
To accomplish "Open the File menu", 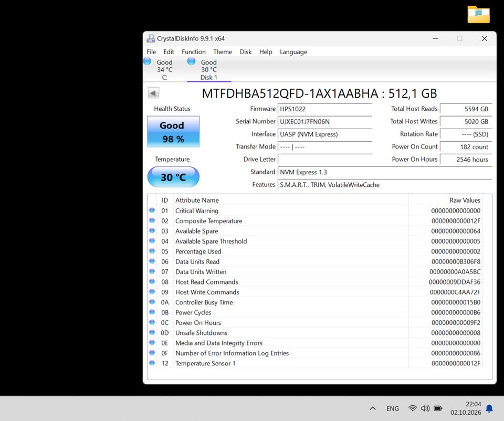I will click(151, 52).
